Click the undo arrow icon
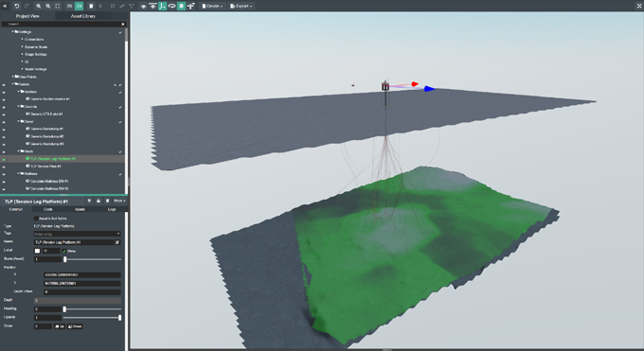This screenshot has height=351, width=644. (17, 6)
